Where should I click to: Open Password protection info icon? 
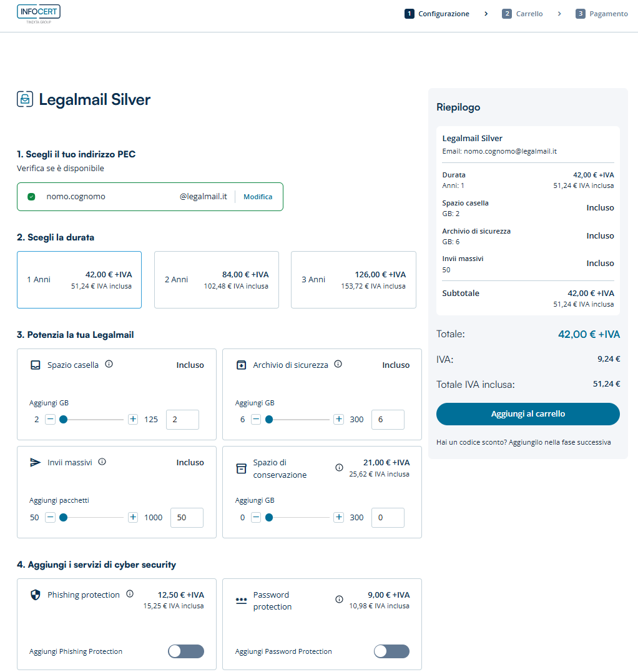click(x=339, y=600)
